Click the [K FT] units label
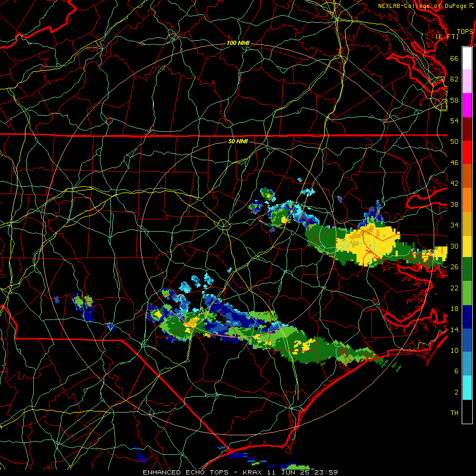The height and width of the screenshot is (476, 476). [447, 36]
